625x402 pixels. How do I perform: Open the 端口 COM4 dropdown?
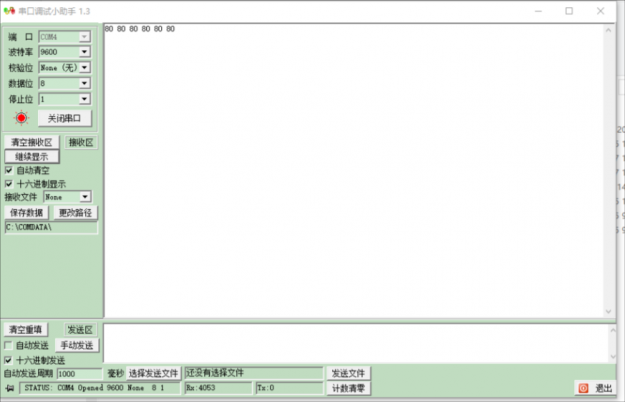point(84,37)
